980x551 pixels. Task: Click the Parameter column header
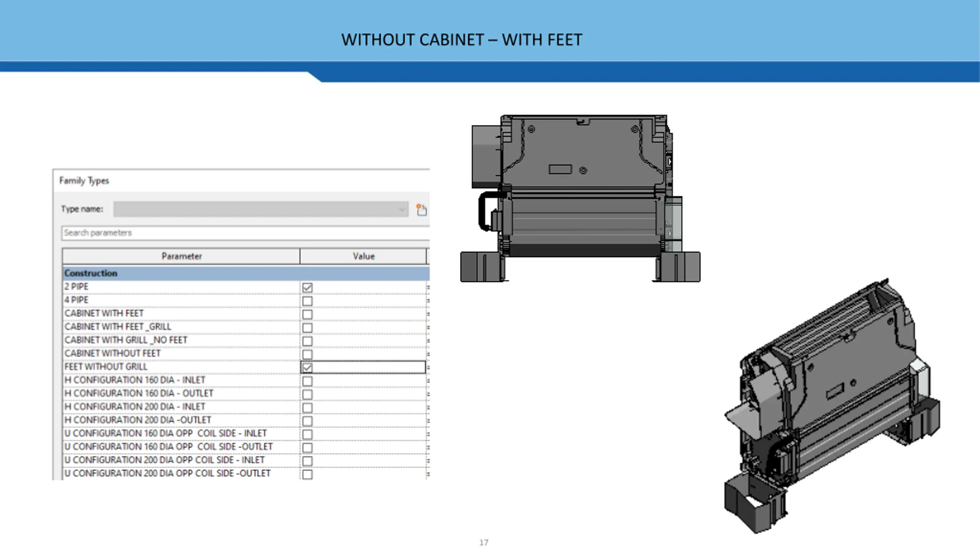[181, 256]
